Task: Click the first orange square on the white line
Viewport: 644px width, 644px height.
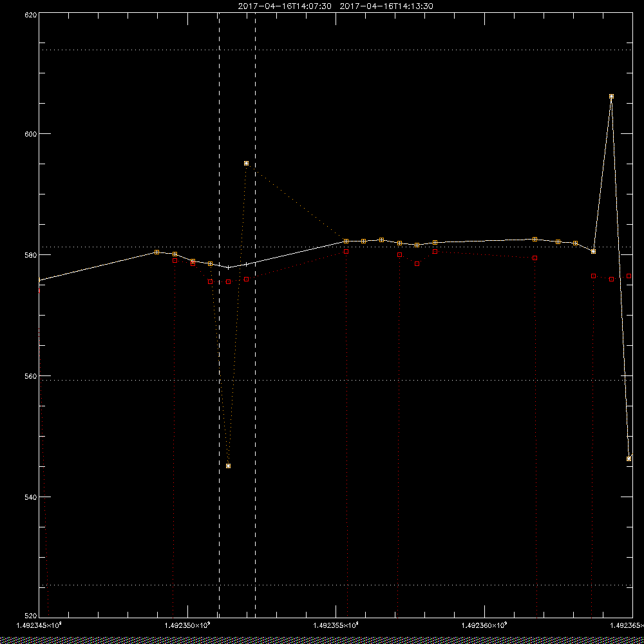Action: pos(157,252)
